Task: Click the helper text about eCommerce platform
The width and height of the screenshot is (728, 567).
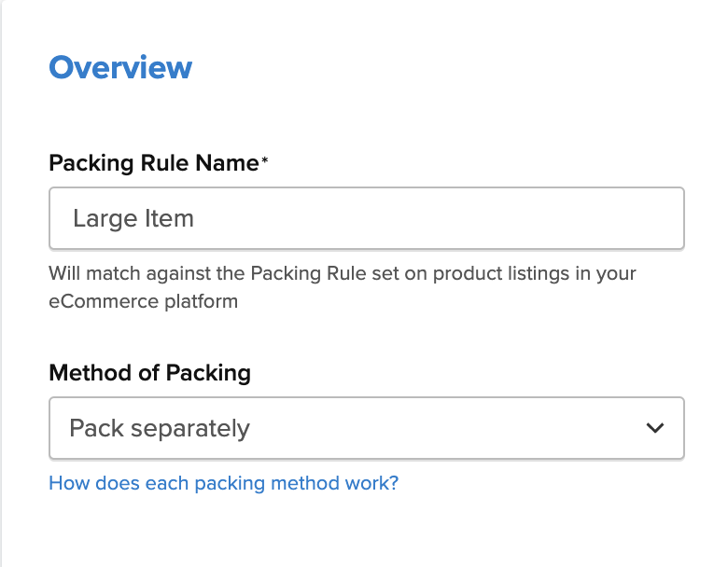Action: pyautogui.click(x=343, y=274)
